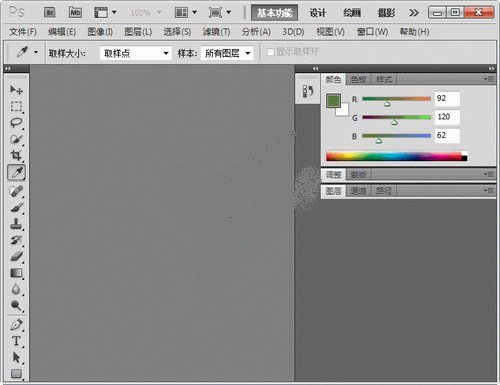500x385 pixels.
Task: Click the 基本功能 workspace button
Action: click(274, 13)
